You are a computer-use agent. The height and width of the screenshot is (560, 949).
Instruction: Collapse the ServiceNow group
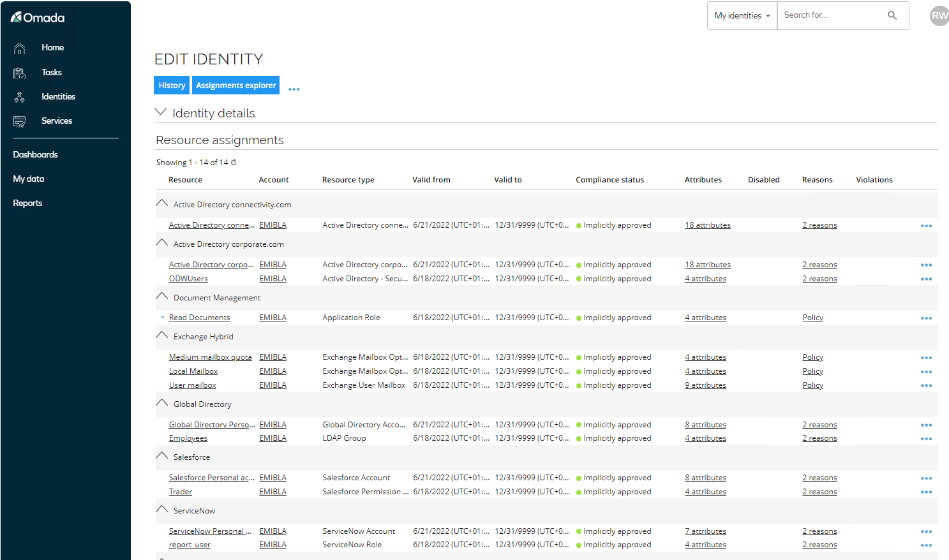point(162,510)
